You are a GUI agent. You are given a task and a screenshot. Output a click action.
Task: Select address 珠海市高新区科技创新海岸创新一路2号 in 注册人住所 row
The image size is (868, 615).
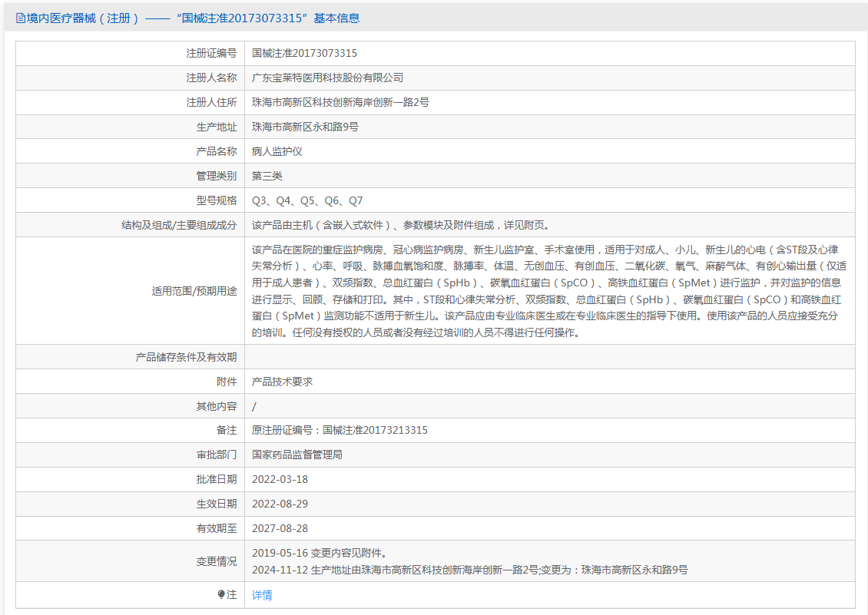[340, 102]
